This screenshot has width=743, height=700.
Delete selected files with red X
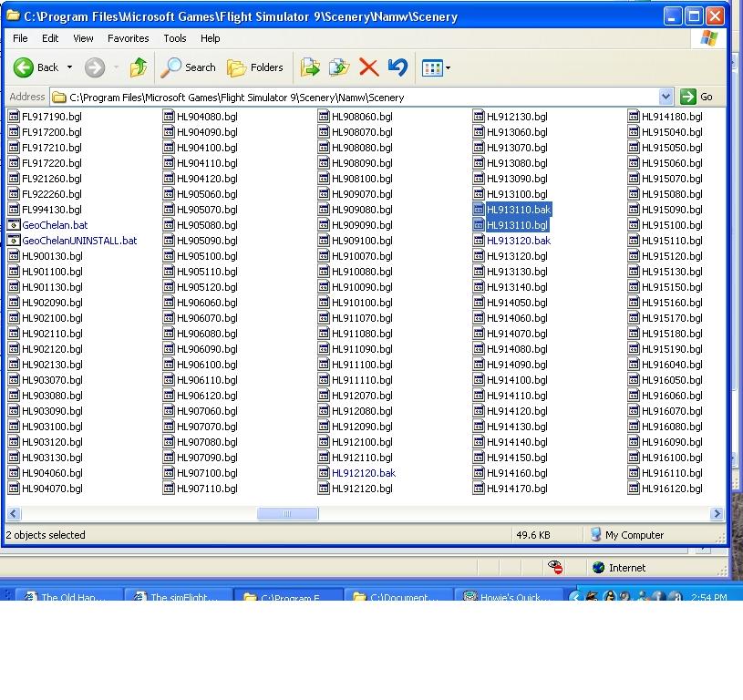click(368, 67)
